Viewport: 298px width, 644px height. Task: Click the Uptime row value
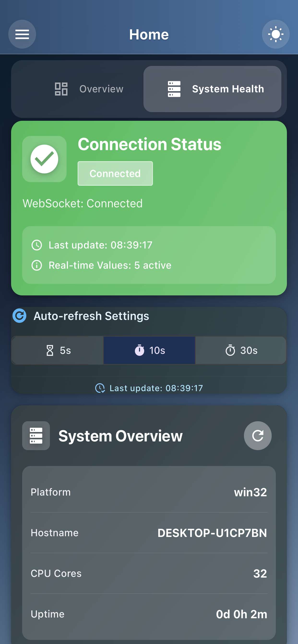coord(242,614)
